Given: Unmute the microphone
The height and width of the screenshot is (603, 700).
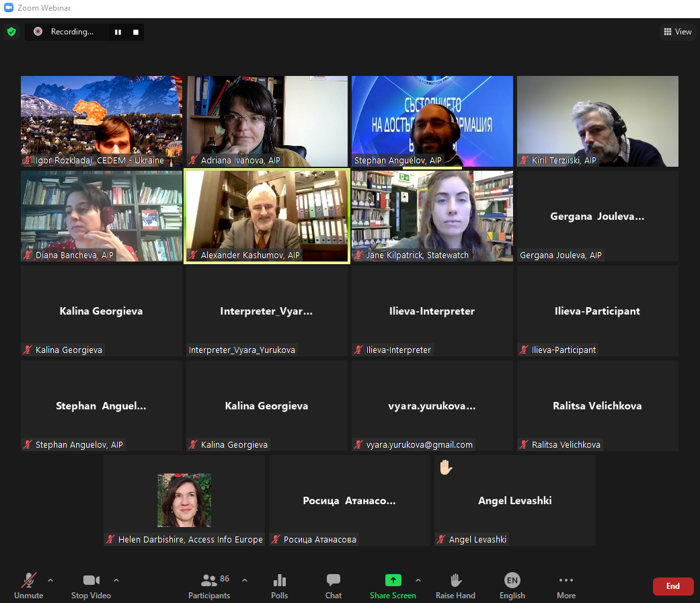Looking at the screenshot, I should tap(29, 585).
